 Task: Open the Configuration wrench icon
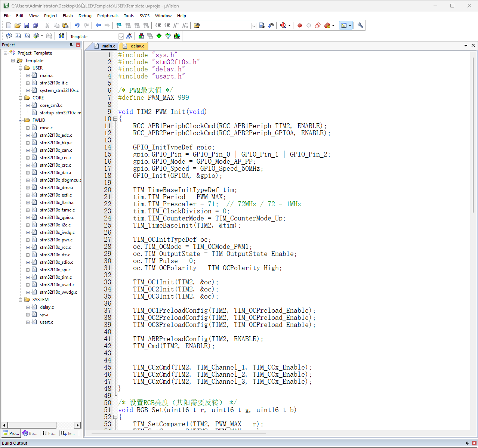pyautogui.click(x=360, y=25)
